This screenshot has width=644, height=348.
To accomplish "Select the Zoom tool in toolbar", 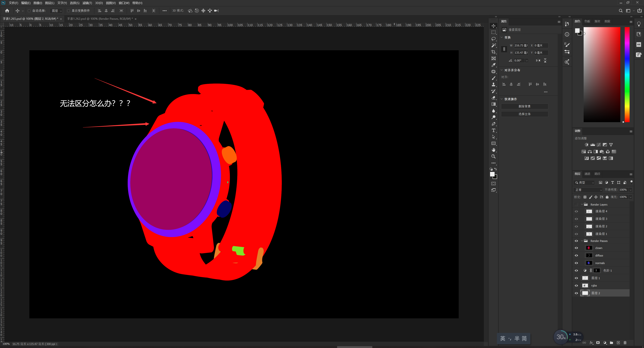I will coord(493,156).
